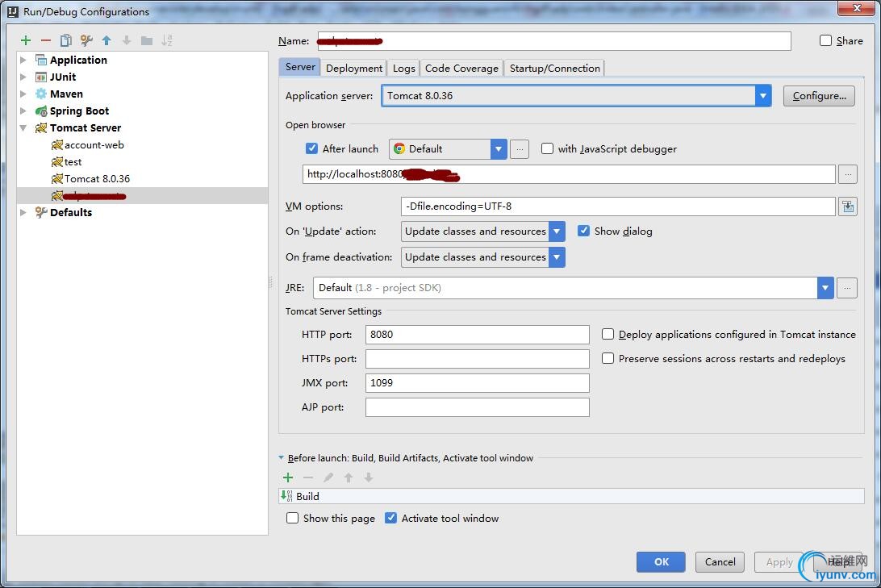
Task: Move before launch task up
Action: click(349, 477)
